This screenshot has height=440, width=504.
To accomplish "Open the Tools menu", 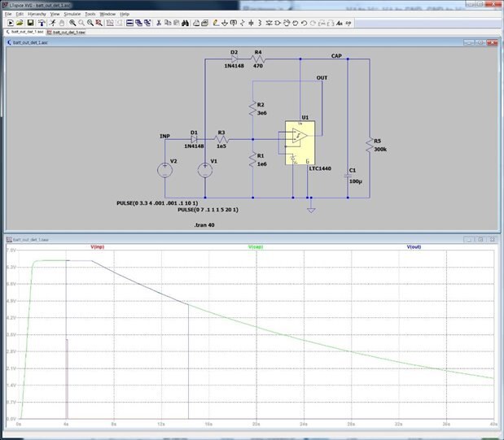I will (x=90, y=14).
